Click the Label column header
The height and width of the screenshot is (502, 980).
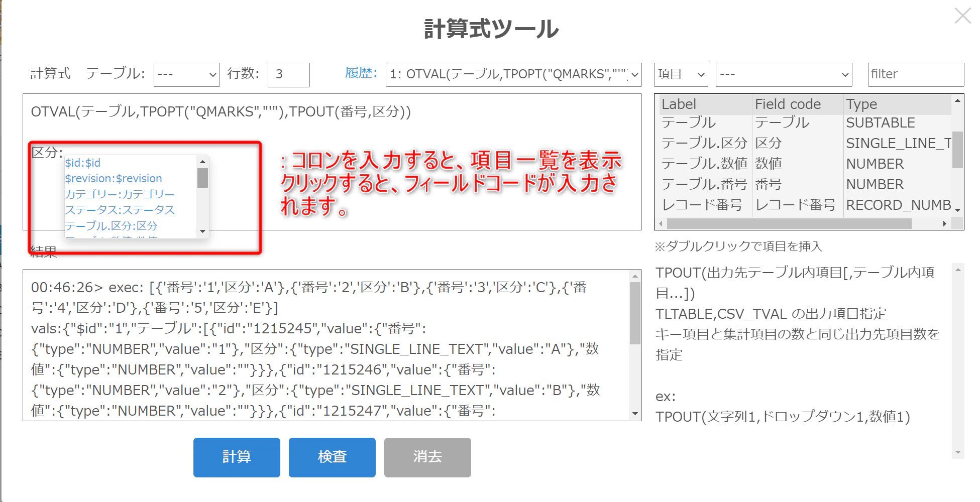(706, 104)
